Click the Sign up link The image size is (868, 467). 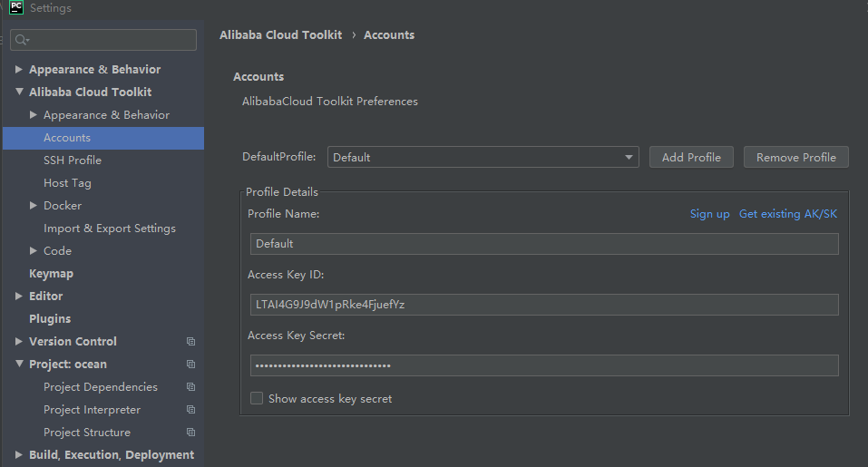[x=709, y=214]
